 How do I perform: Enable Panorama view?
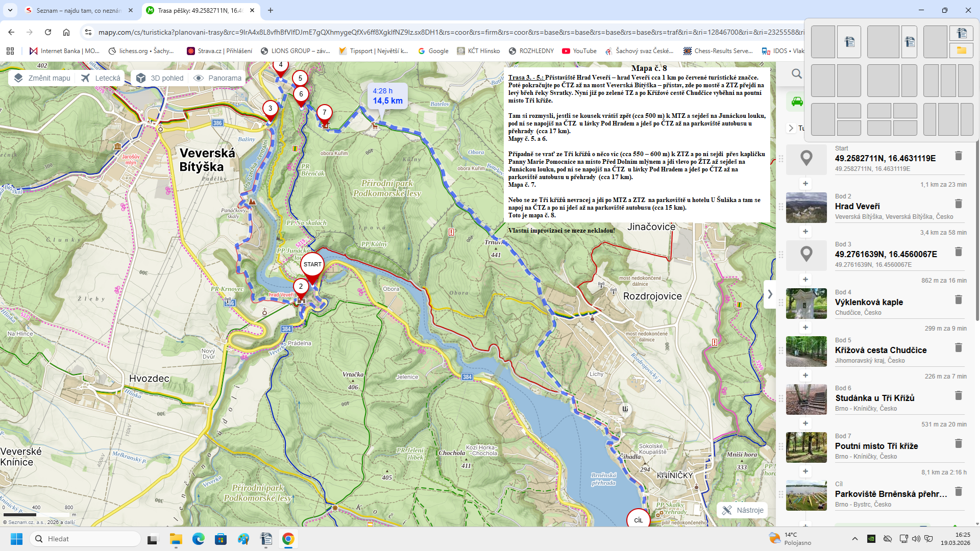pos(218,78)
